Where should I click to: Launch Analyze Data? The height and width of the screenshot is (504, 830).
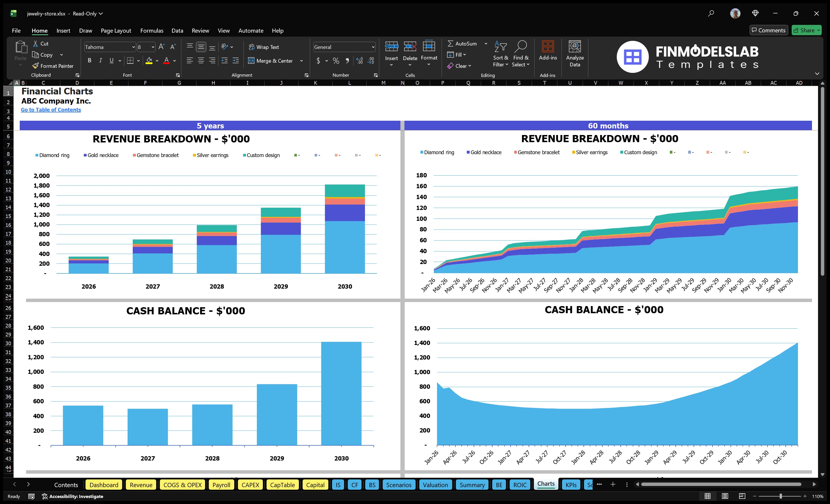point(575,54)
